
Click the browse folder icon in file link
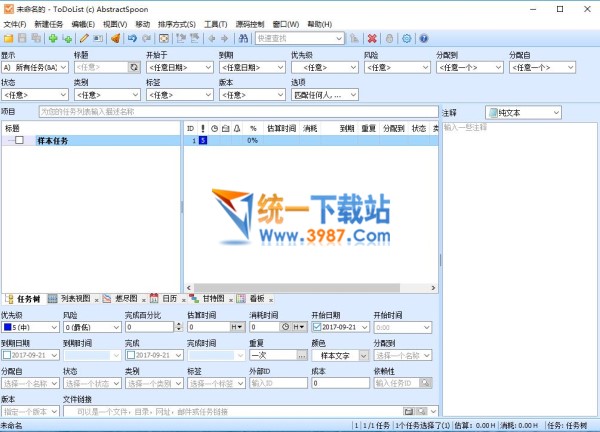click(x=409, y=411)
